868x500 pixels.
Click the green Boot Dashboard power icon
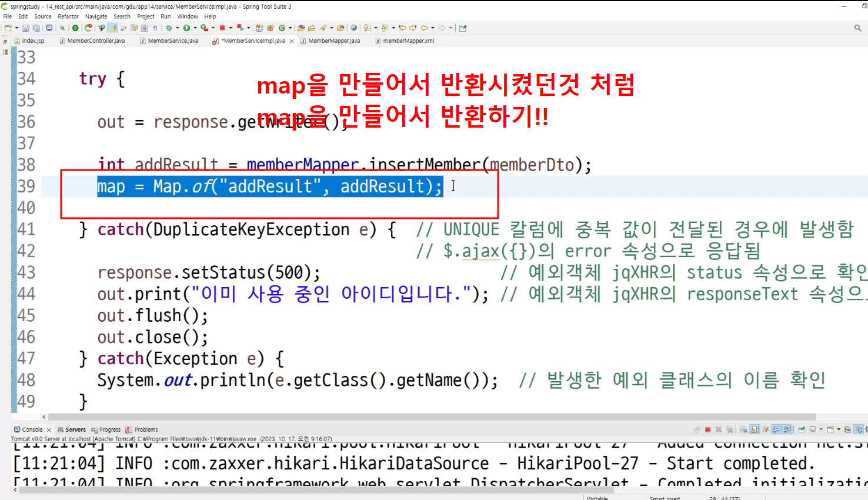(75, 28)
